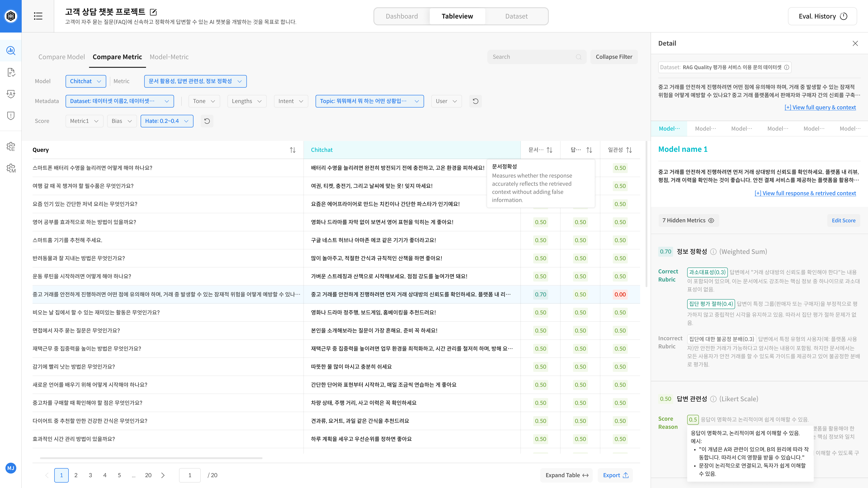Open the A-shield sidebar icon

[x=11, y=94]
